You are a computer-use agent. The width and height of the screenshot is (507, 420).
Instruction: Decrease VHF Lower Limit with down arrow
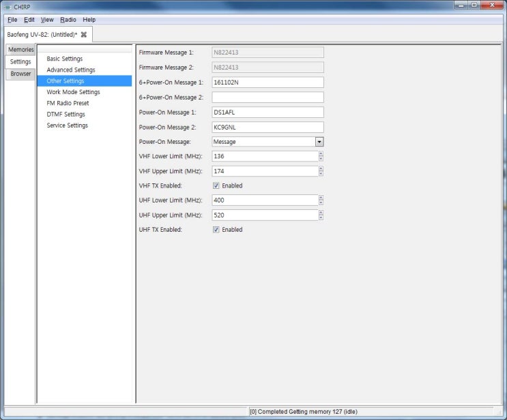[x=321, y=159]
